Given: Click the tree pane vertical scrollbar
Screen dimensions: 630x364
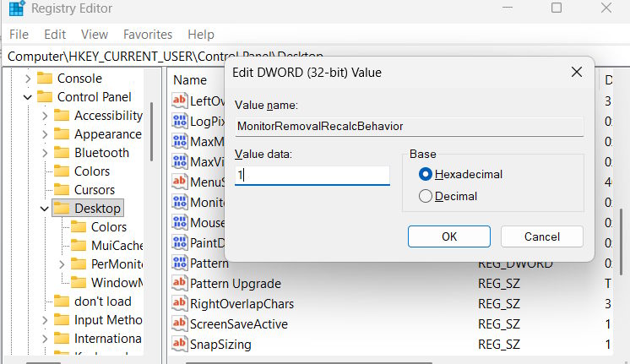Looking at the screenshot, I should [151, 132].
